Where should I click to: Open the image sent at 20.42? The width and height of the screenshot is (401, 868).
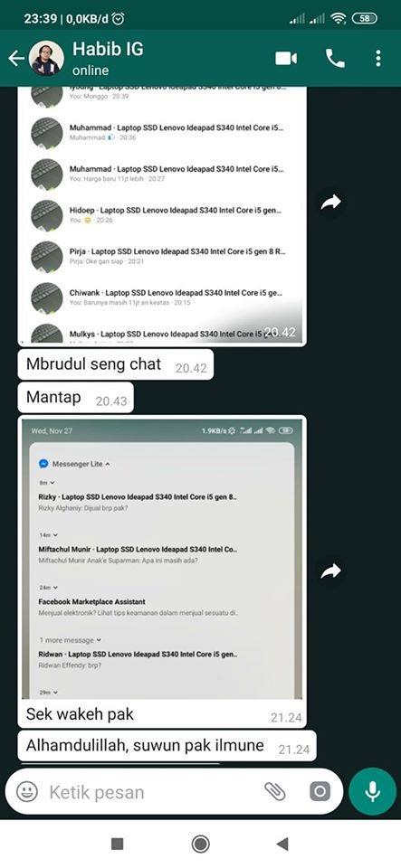click(x=162, y=216)
